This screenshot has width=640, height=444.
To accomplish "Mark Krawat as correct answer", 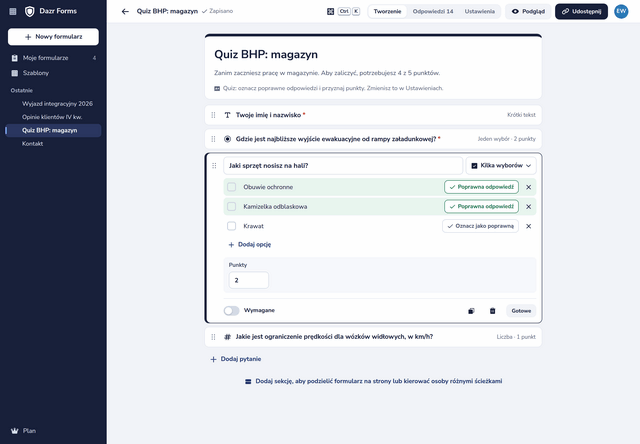I will pyautogui.click(x=480, y=226).
